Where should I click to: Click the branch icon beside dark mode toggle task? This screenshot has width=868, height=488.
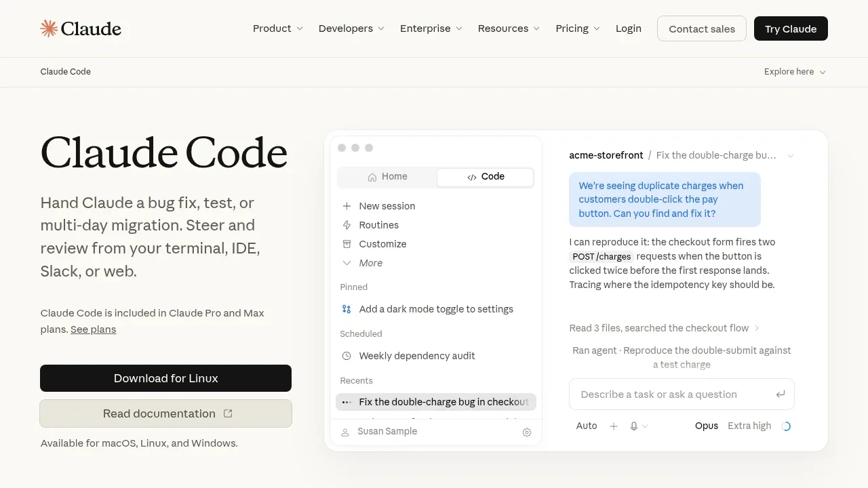point(347,309)
